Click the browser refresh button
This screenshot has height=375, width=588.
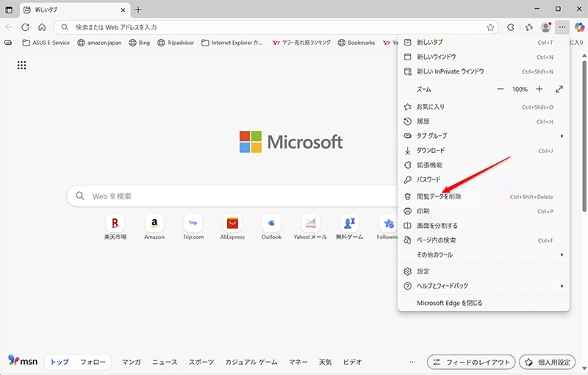(x=26, y=27)
